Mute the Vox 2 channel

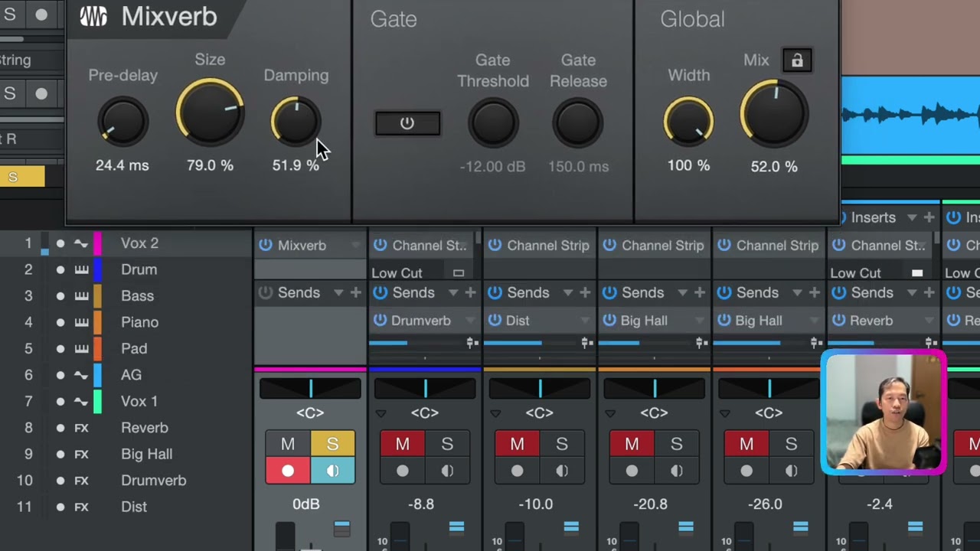pyautogui.click(x=287, y=444)
